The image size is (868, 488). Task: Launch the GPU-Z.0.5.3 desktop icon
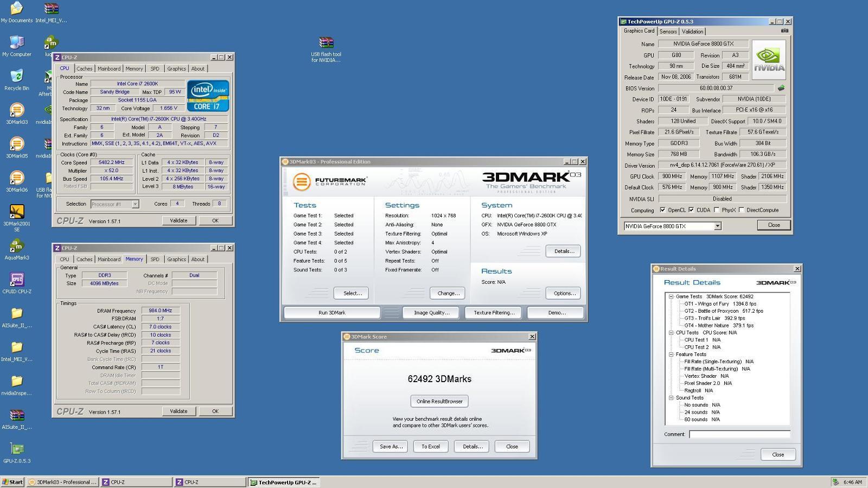pos(17,453)
